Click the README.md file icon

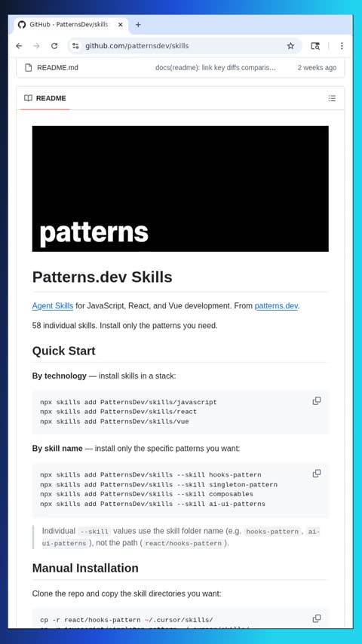click(x=28, y=68)
